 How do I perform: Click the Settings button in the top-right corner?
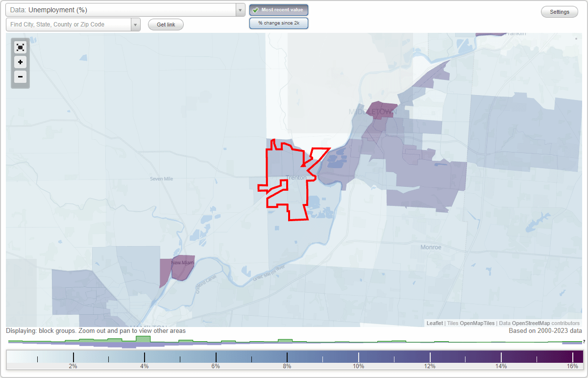[x=559, y=12]
